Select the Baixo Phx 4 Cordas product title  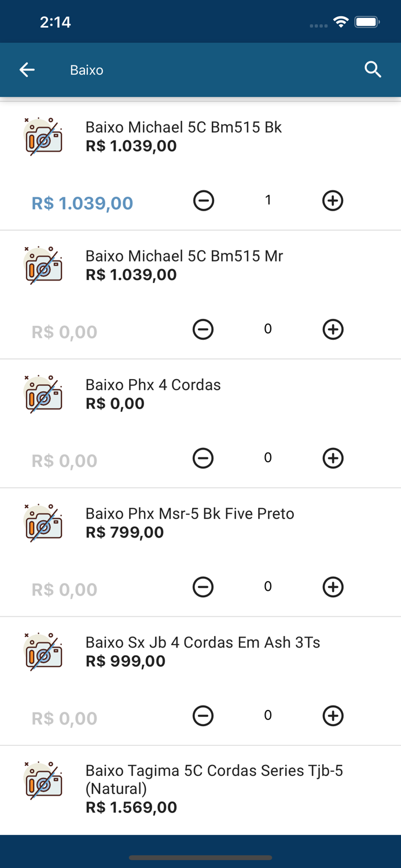[x=153, y=384]
